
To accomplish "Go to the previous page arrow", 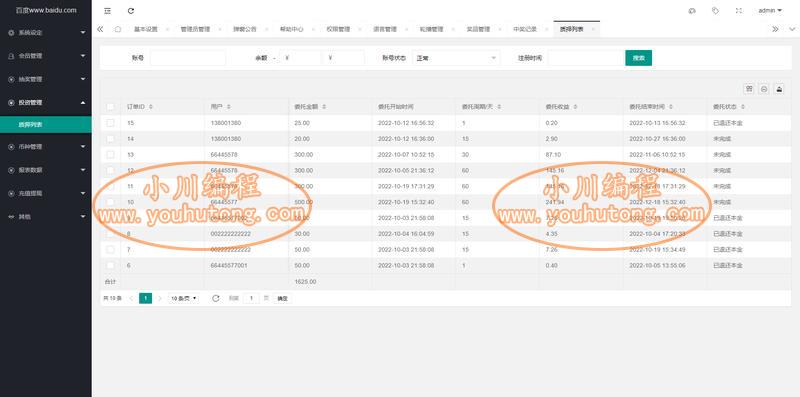I will click(x=131, y=299).
